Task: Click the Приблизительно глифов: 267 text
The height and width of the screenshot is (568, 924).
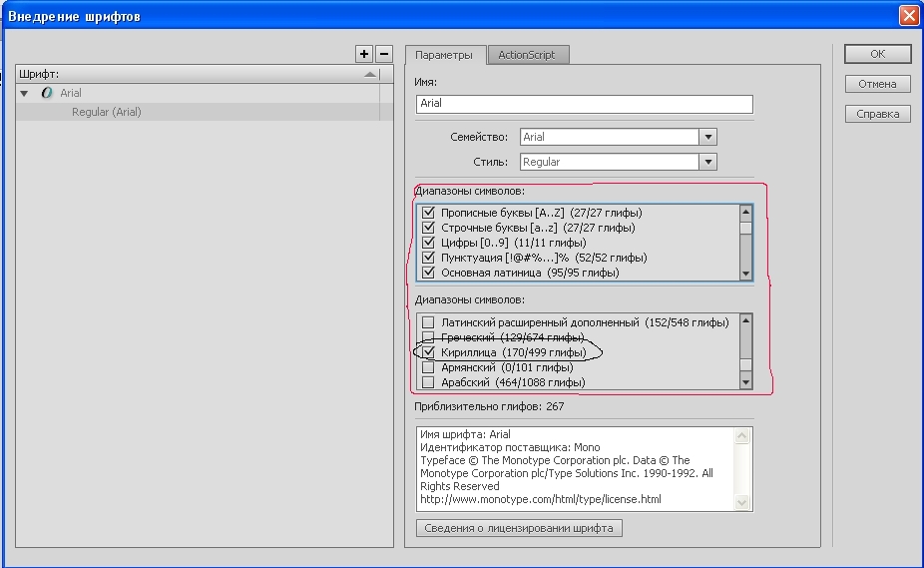Action: pos(489,406)
